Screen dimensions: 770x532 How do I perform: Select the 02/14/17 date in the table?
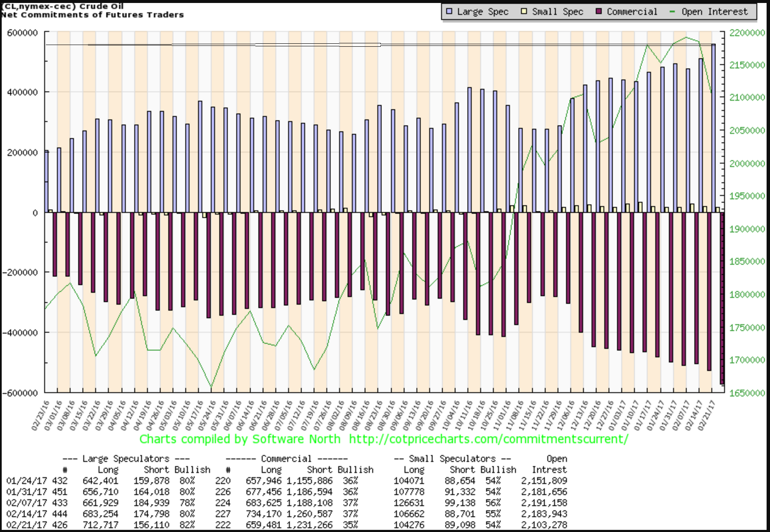[27, 514]
